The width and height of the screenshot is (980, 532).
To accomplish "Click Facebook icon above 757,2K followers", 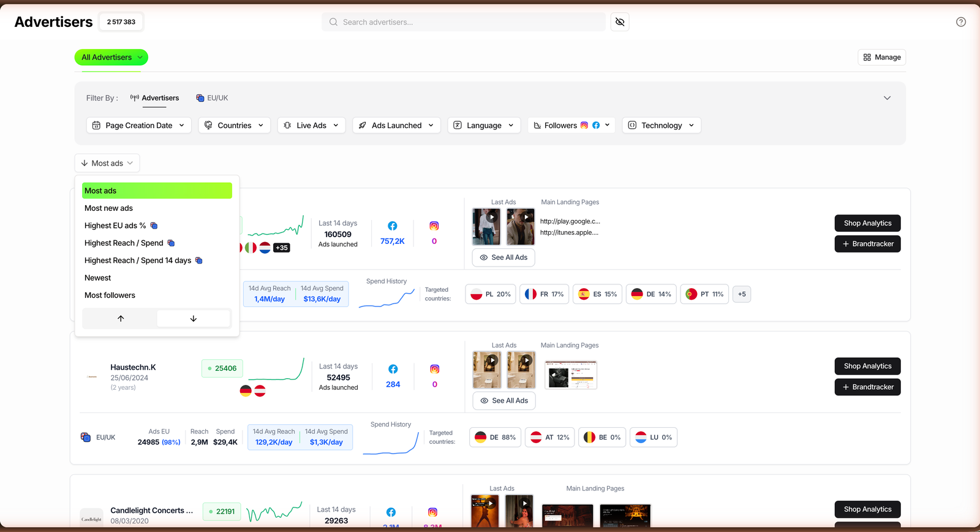I will pos(393,226).
